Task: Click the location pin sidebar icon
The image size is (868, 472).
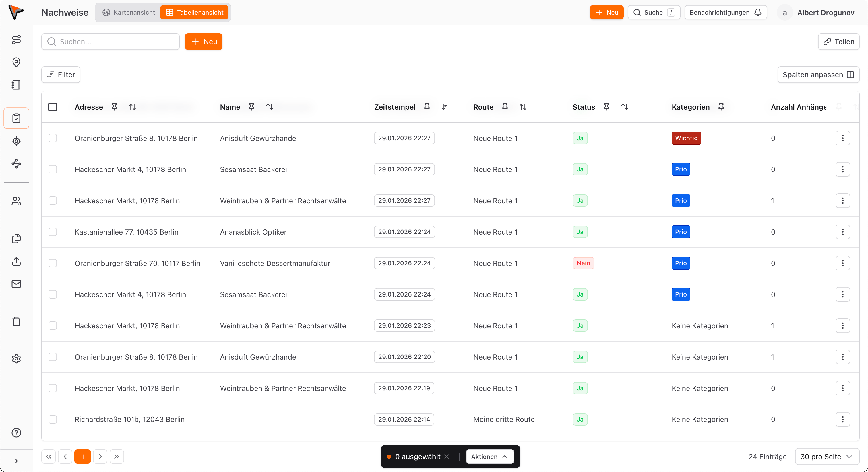Action: click(x=16, y=62)
